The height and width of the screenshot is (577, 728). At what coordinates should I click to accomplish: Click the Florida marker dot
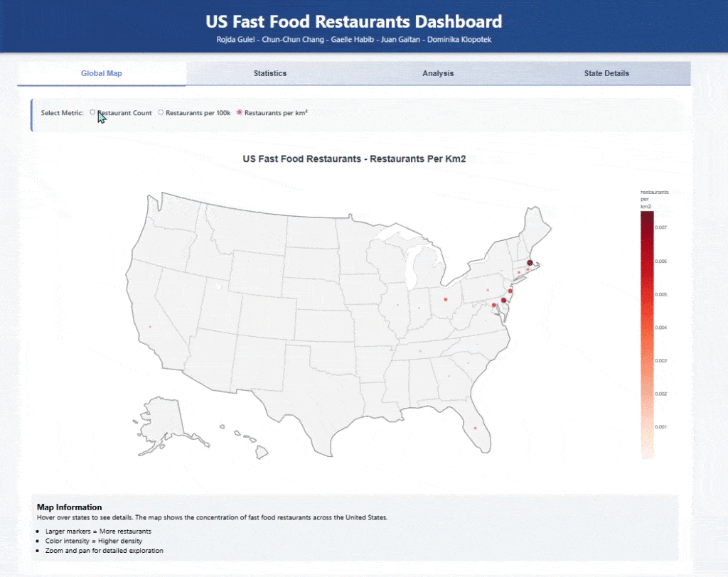click(x=474, y=428)
